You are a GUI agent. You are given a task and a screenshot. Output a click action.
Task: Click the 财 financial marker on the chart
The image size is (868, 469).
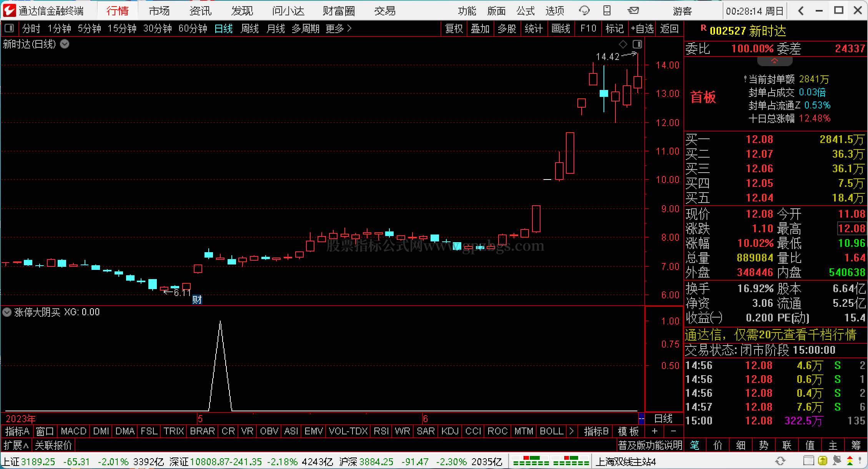click(x=197, y=299)
